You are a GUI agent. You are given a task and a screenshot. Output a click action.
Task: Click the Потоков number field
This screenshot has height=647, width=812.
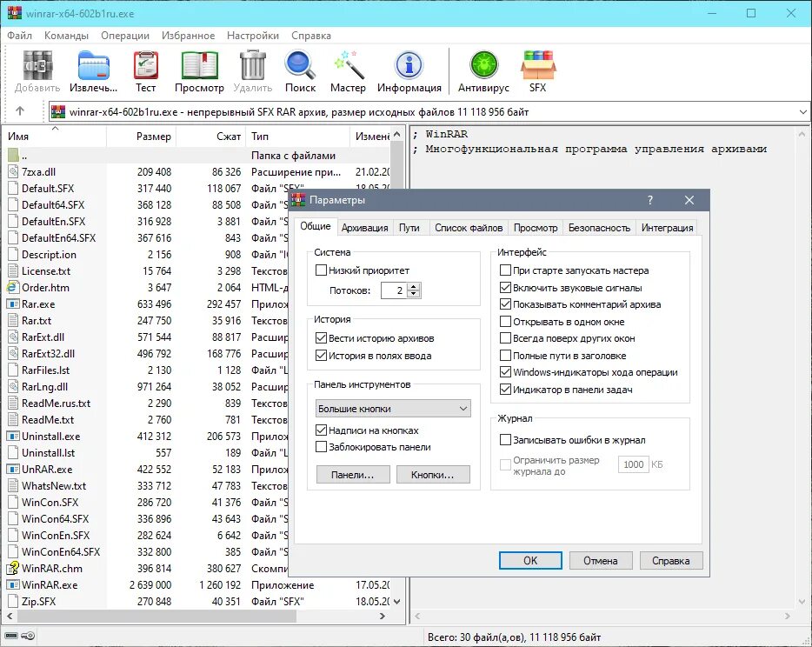(x=394, y=290)
